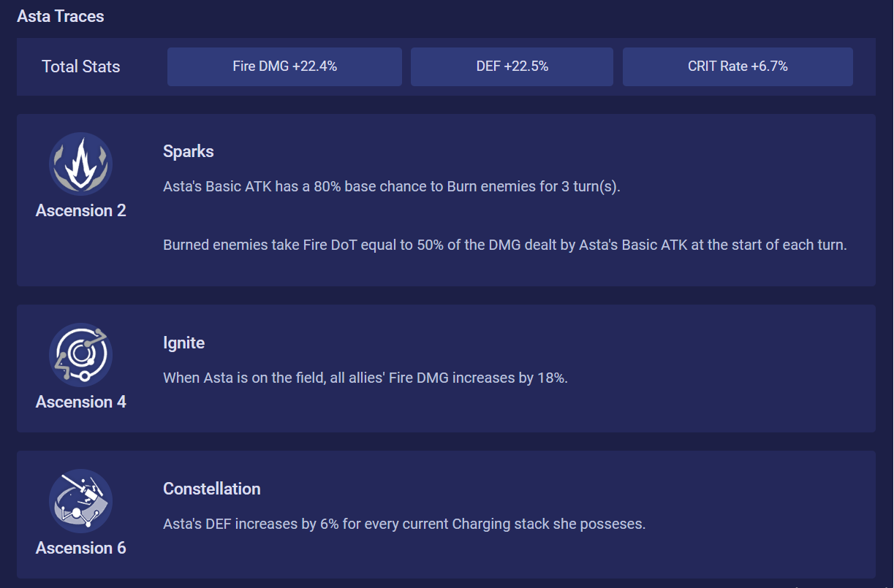Click the Asta Traces heading
This screenshot has width=894, height=588.
[61, 16]
